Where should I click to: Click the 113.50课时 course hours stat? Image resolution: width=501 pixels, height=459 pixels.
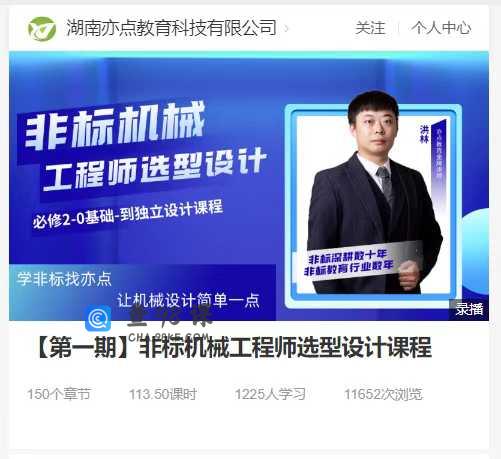click(163, 394)
